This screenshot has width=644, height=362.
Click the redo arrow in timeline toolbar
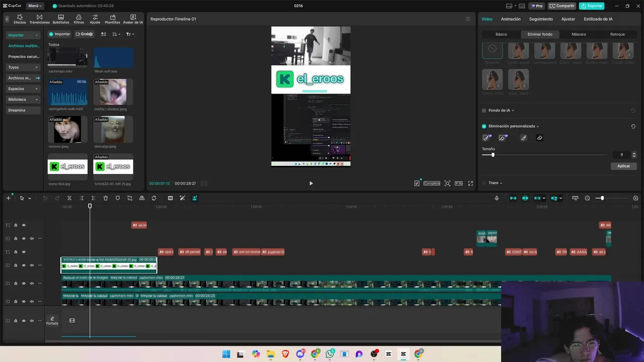pos(57,198)
